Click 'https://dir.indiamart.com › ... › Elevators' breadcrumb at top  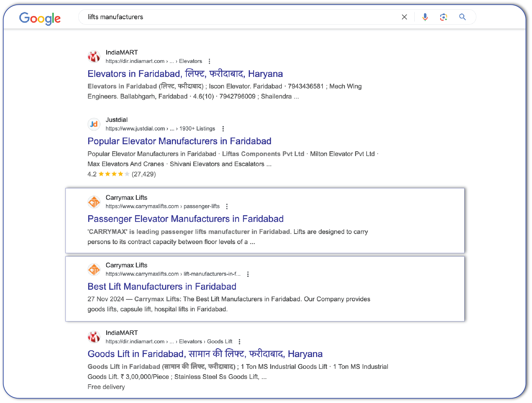[154, 61]
